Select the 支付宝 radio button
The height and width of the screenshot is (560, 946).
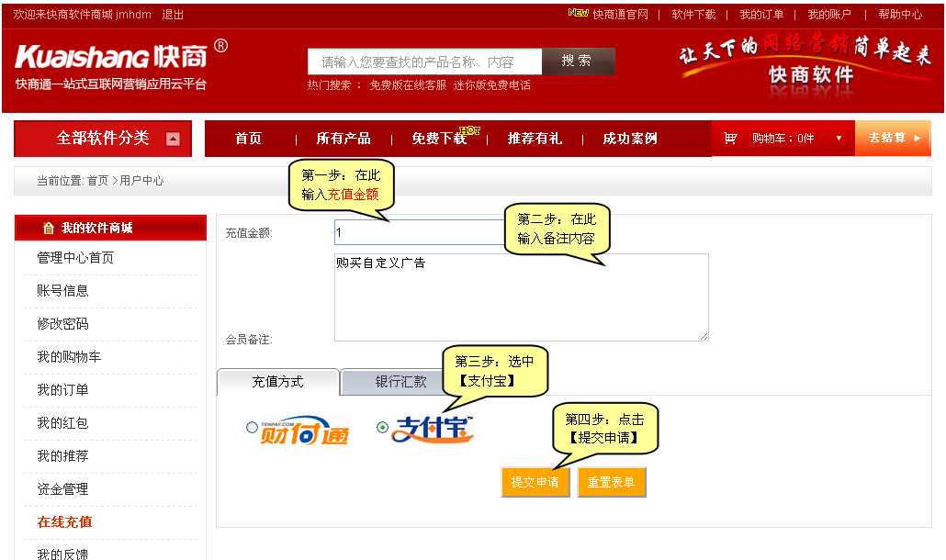382,428
